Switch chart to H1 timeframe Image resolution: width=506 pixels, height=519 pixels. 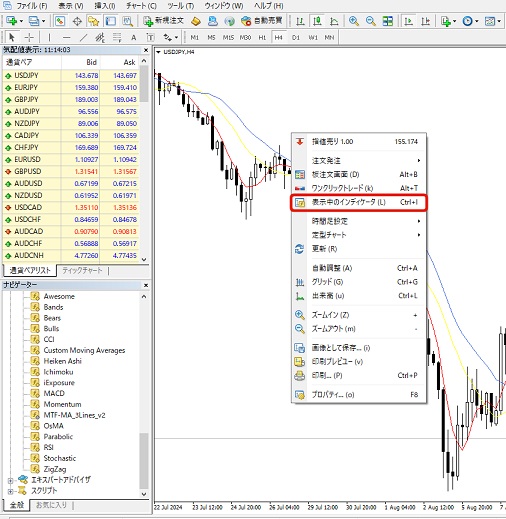click(262, 37)
